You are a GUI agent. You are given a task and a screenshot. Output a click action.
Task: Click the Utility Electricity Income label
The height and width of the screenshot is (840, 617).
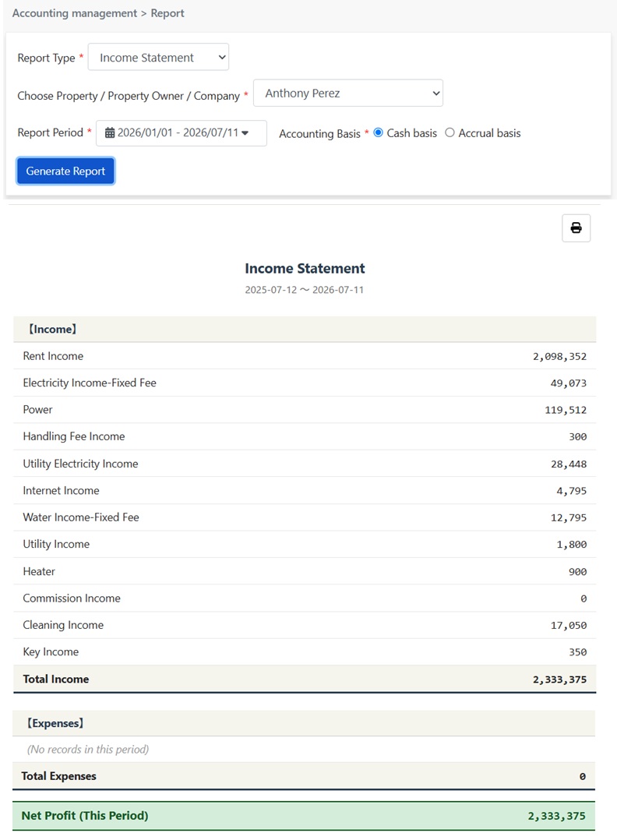(80, 464)
